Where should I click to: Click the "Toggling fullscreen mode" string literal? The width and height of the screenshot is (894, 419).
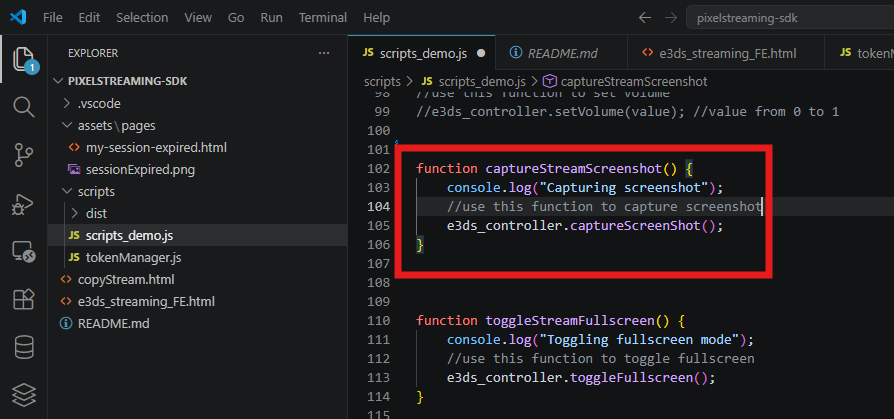coord(639,339)
